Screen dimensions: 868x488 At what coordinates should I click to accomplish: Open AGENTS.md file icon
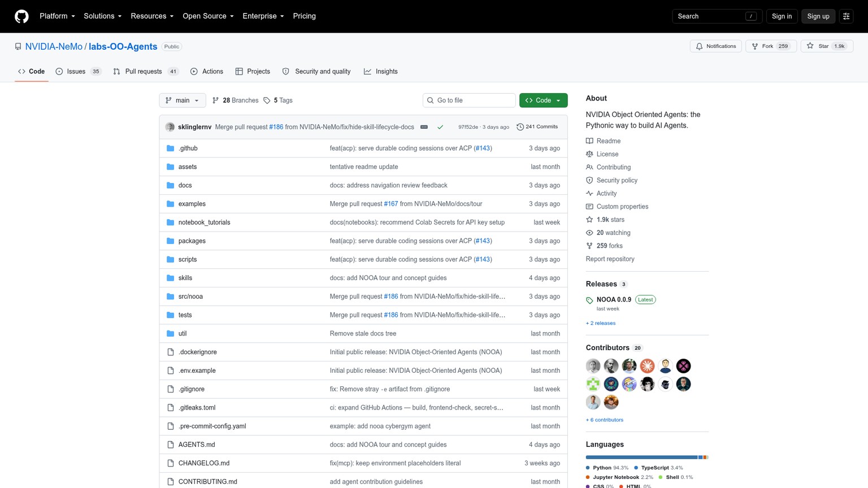pyautogui.click(x=171, y=445)
